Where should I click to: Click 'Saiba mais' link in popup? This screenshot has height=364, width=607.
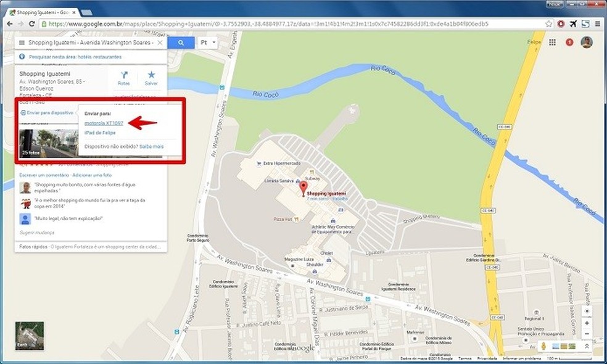[151, 146]
